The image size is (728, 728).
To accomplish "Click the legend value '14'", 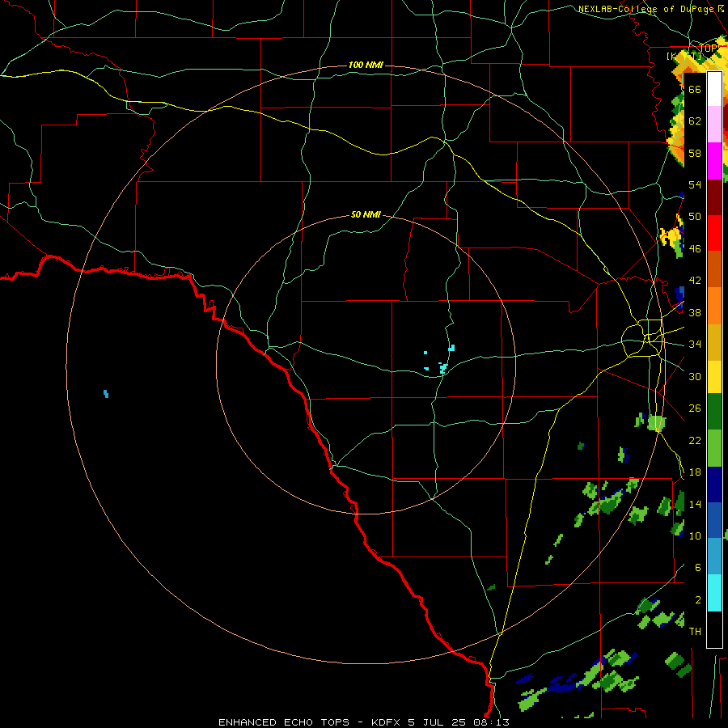I will 695,504.
